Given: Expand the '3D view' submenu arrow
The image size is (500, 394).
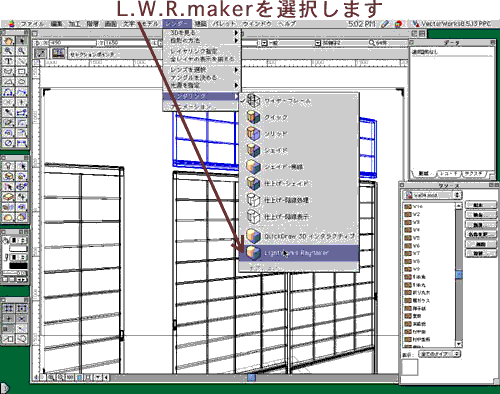Looking at the screenshot, I should [236, 33].
